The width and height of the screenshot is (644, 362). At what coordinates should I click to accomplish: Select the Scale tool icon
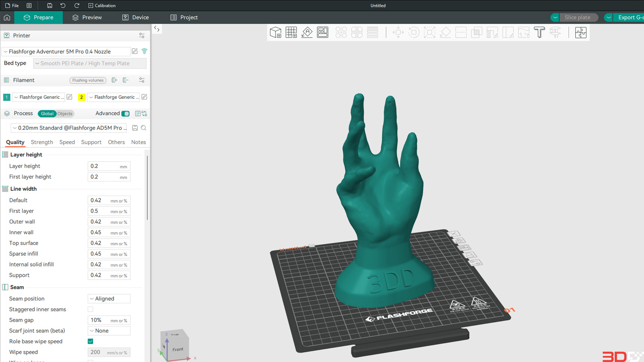[430, 33]
